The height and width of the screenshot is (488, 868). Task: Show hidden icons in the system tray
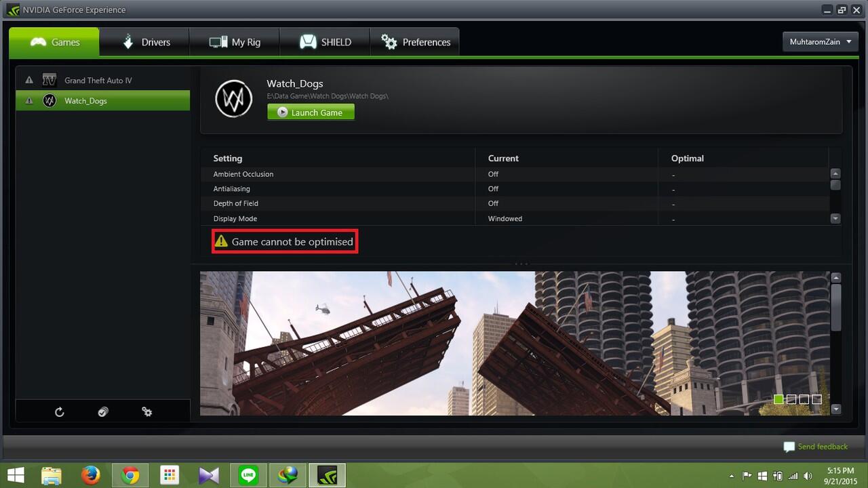731,476
